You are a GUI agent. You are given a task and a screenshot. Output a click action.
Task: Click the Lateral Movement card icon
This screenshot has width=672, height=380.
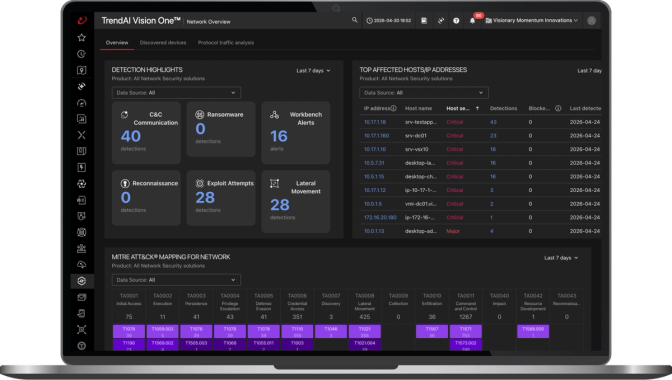tap(274, 183)
